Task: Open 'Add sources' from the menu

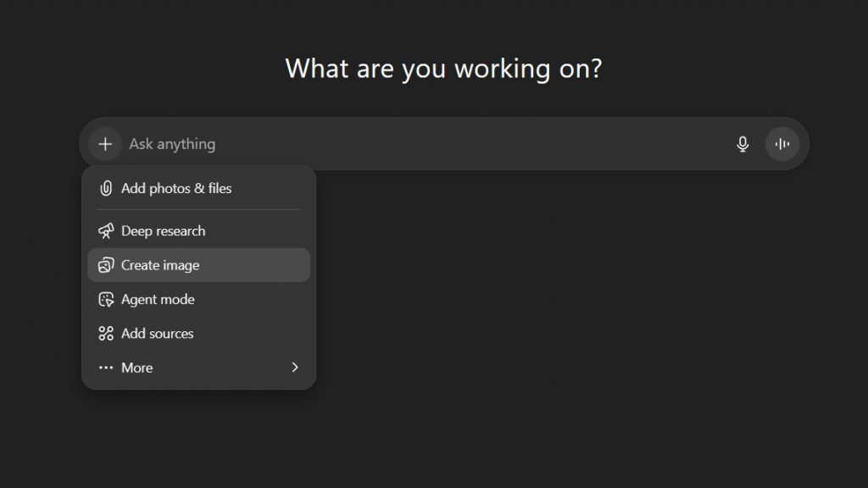Action: (x=158, y=334)
